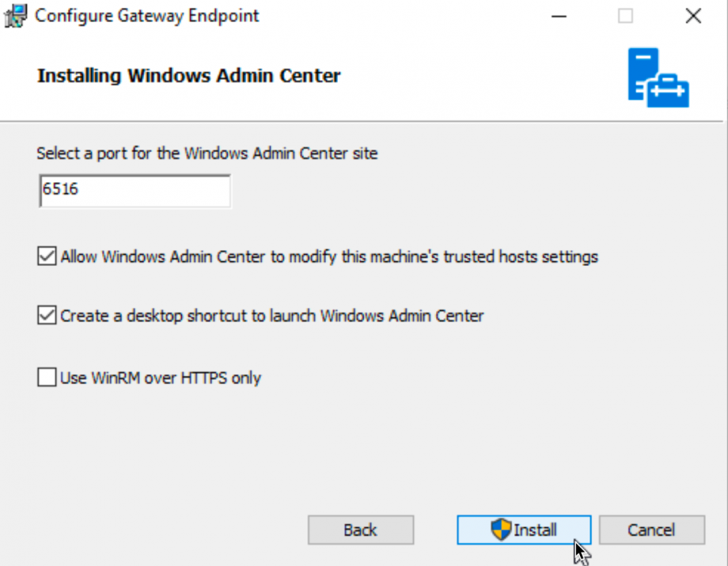Click the maximize window control
This screenshot has width=728, height=566.
[x=625, y=15]
